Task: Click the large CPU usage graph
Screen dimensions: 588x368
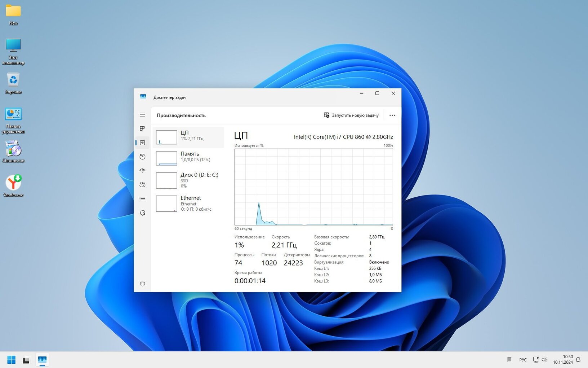Action: (x=313, y=187)
